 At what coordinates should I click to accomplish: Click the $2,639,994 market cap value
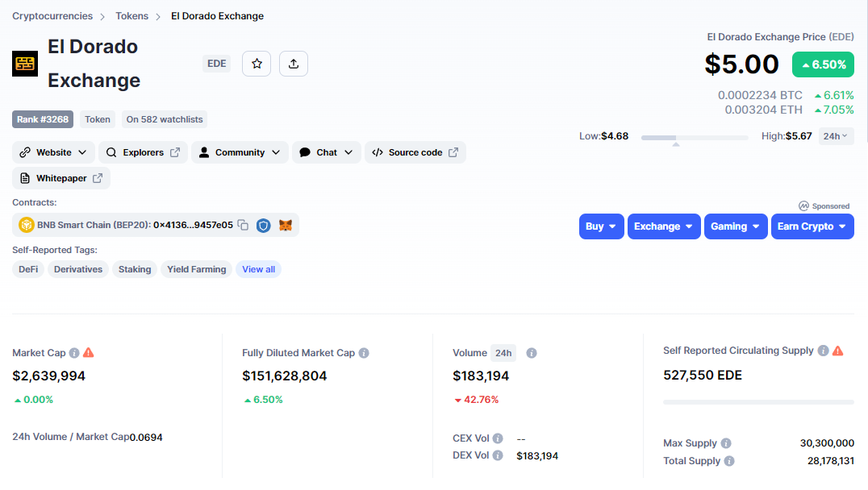(48, 376)
